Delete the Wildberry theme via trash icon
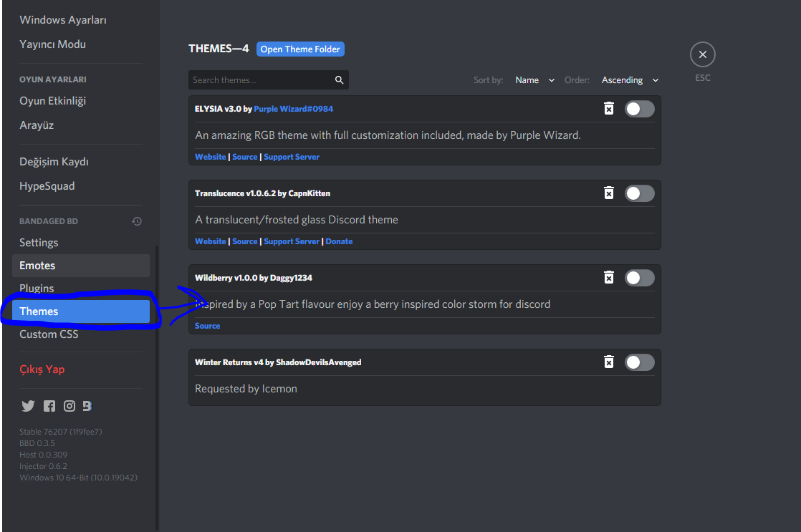 coord(608,277)
